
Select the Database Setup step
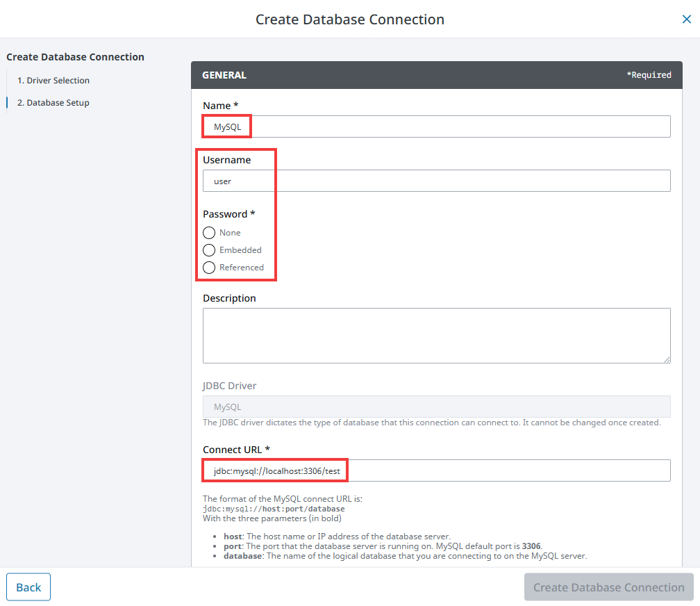[53, 103]
